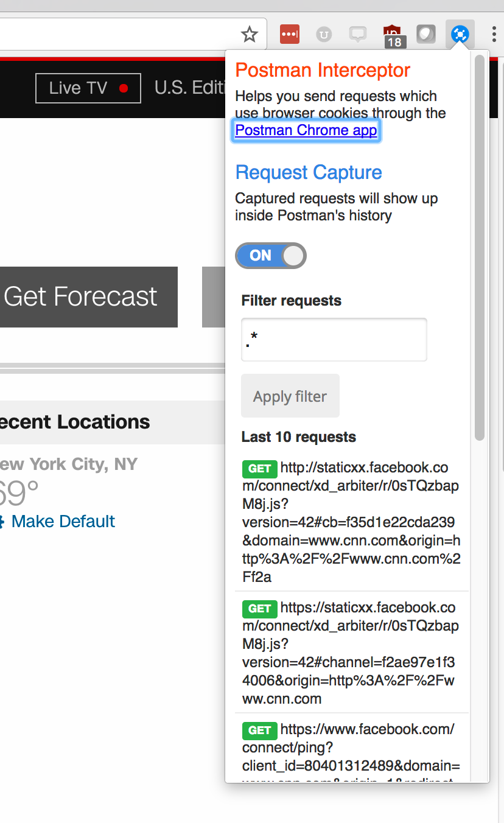The image size is (504, 823).
Task: Select the https staticxx.facebook.com GET request
Action: tap(351, 653)
